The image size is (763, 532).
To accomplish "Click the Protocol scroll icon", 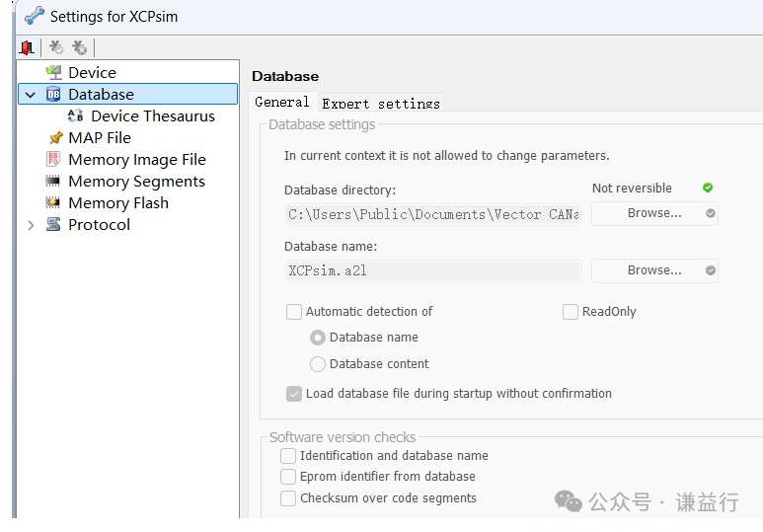I will 53,224.
